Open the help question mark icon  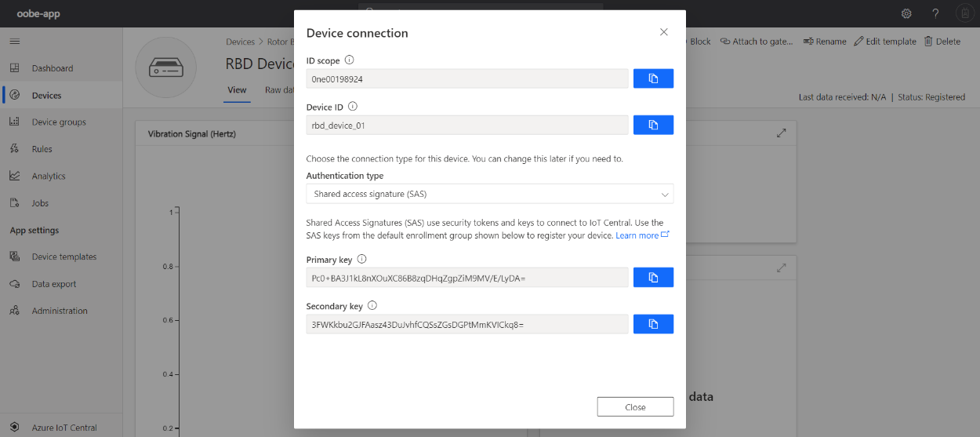[935, 13]
